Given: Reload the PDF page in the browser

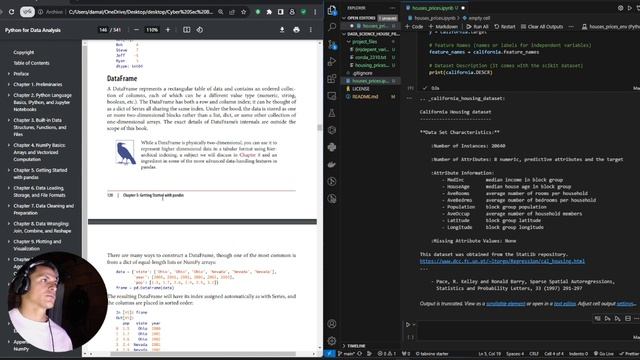Looking at the screenshot, I should coord(11,12).
